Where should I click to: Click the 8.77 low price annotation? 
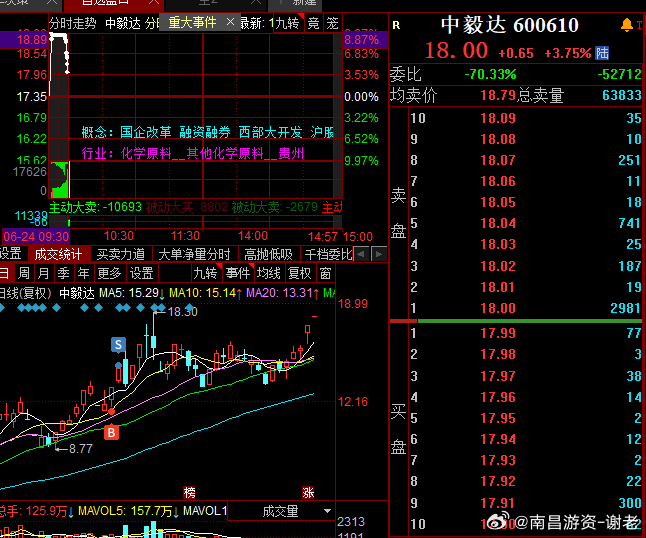click(80, 449)
